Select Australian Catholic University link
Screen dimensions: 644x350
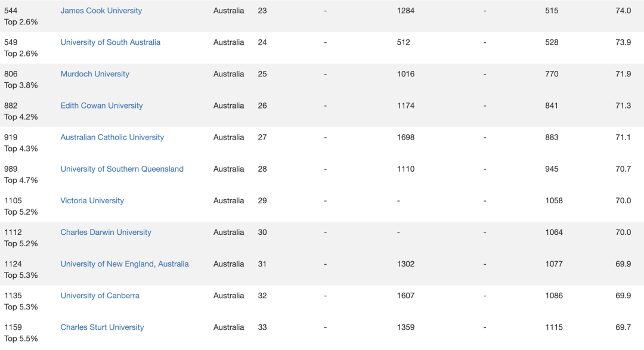tap(112, 137)
